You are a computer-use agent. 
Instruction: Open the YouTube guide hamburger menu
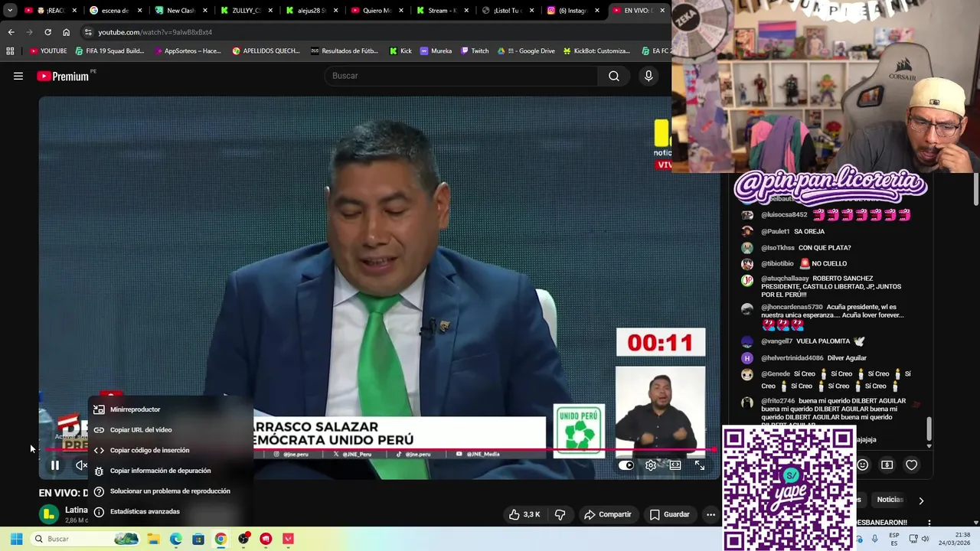(x=18, y=76)
